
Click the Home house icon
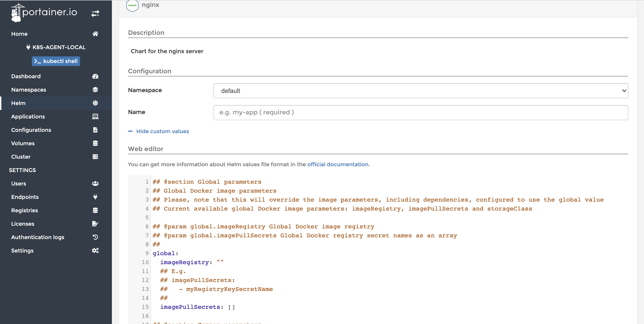click(95, 34)
